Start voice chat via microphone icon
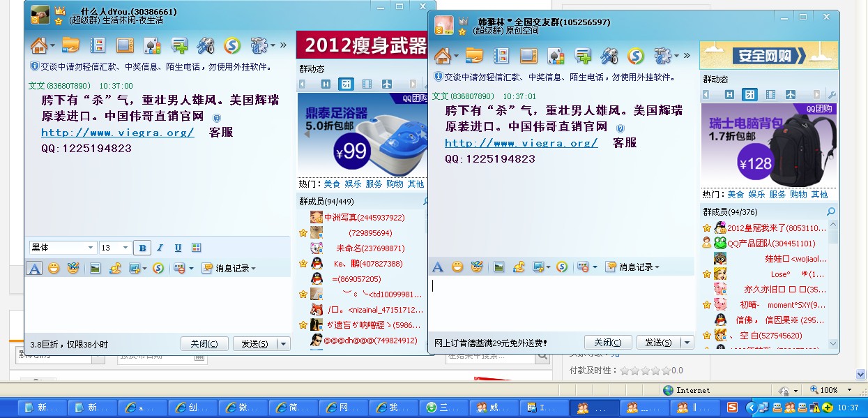Viewport: 868px width, 418px height. coord(204,46)
